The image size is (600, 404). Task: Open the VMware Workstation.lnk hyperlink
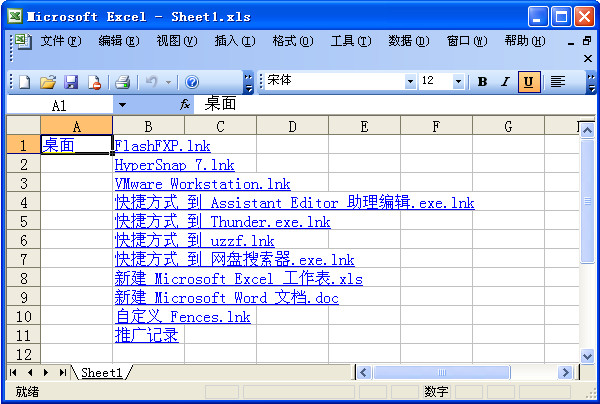point(203,184)
